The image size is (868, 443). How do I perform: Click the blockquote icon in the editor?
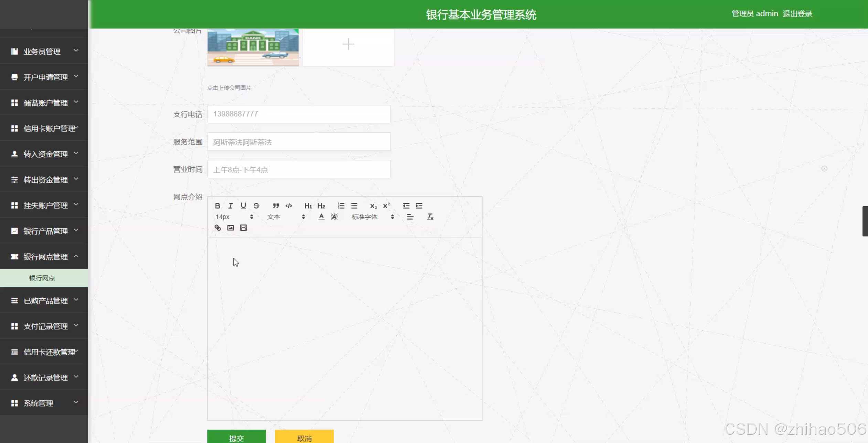tap(276, 206)
